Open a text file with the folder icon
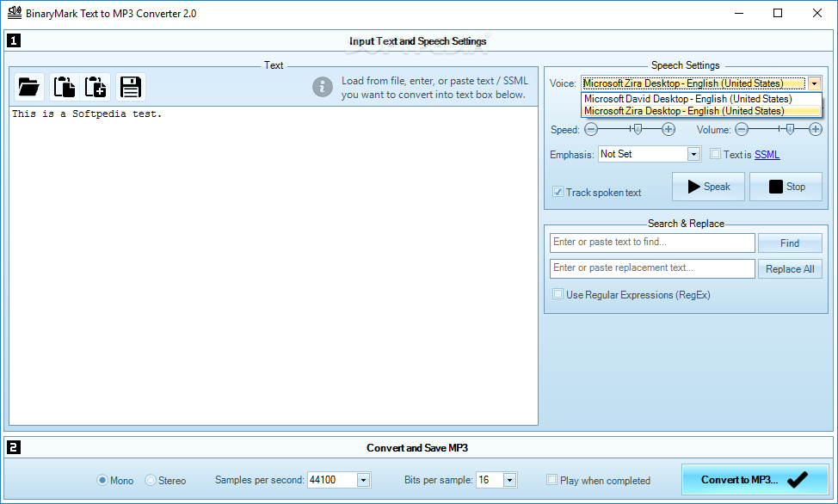The height and width of the screenshot is (504, 838). point(29,87)
